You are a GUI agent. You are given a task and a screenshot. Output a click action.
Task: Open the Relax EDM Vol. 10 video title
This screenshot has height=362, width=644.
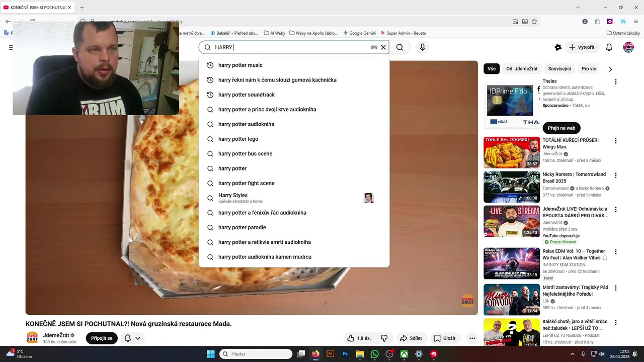[x=574, y=254]
